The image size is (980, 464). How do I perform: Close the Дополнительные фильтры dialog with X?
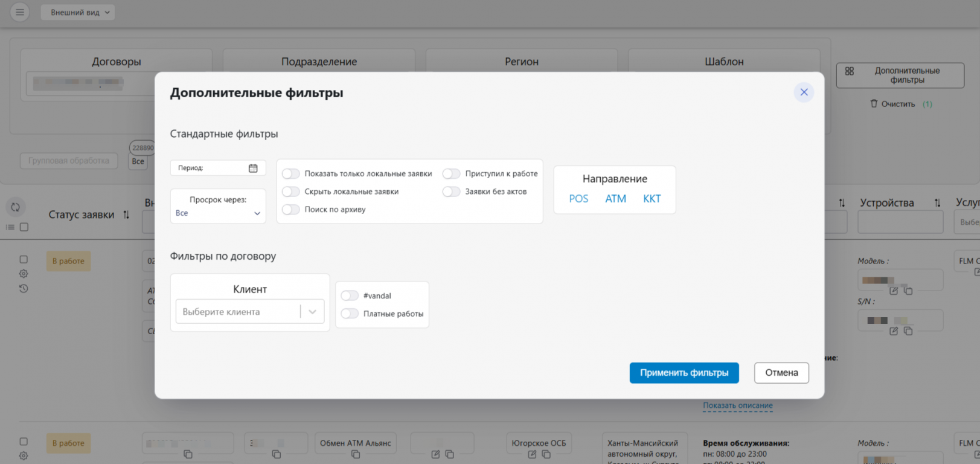point(804,92)
